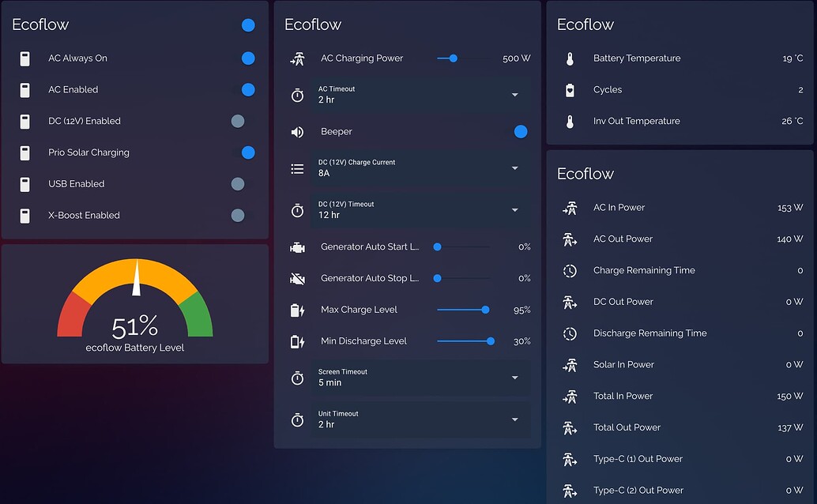Click the Max Charge Level 95% value

522,310
